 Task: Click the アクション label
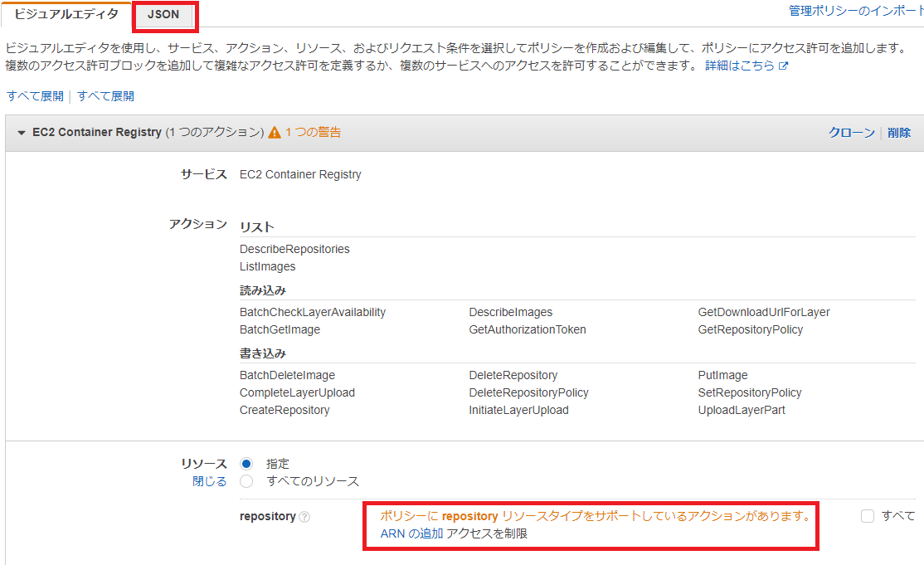198,224
